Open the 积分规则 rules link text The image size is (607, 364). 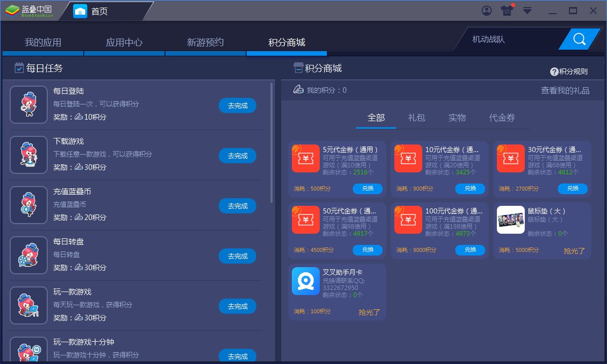tap(574, 71)
